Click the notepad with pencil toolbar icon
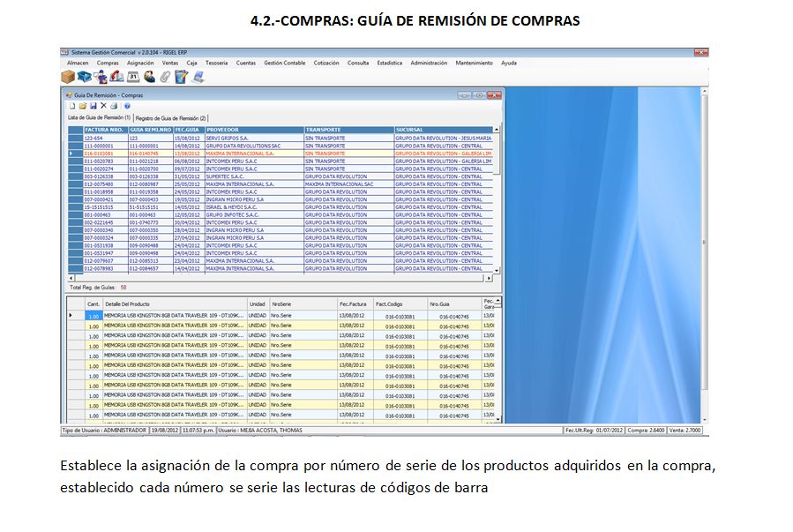The height and width of the screenshot is (532, 793). [181, 77]
